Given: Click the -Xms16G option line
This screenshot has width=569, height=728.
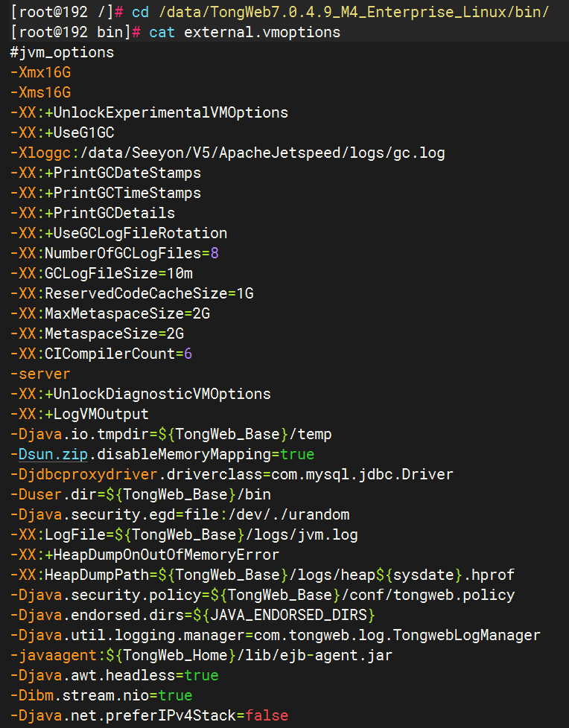Looking at the screenshot, I should pos(40,92).
